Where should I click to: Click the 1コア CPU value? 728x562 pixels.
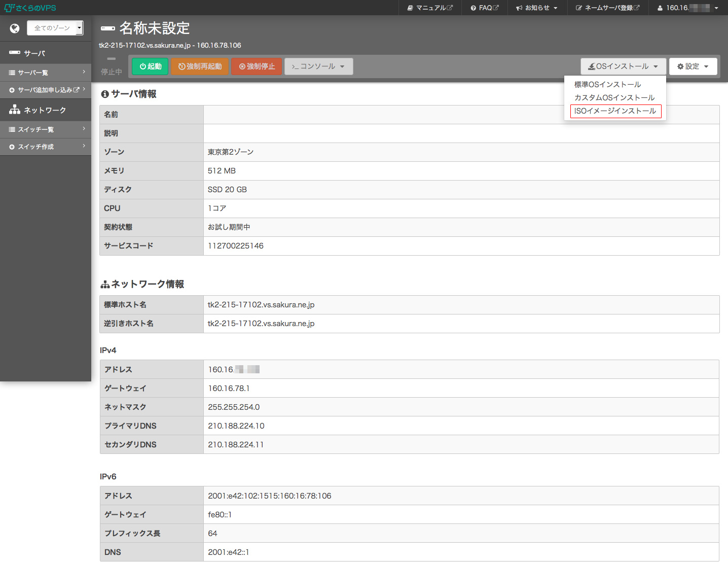tap(217, 208)
